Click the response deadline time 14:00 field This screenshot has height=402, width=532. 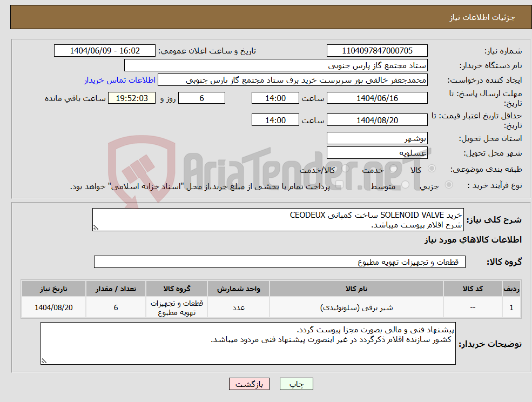pyautogui.click(x=275, y=98)
